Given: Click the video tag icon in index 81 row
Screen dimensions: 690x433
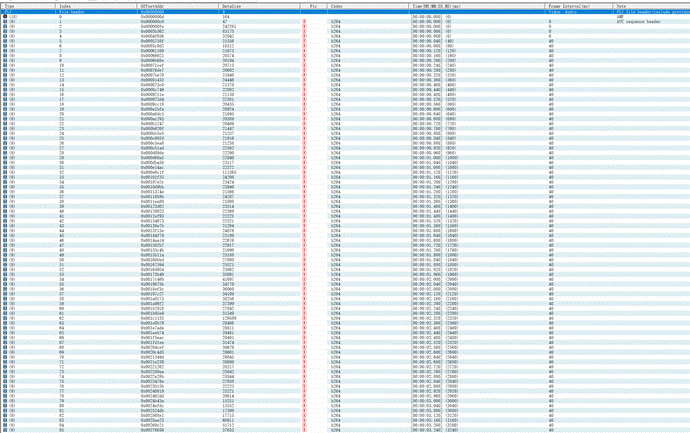Looking at the screenshot, I should click(x=5, y=411).
